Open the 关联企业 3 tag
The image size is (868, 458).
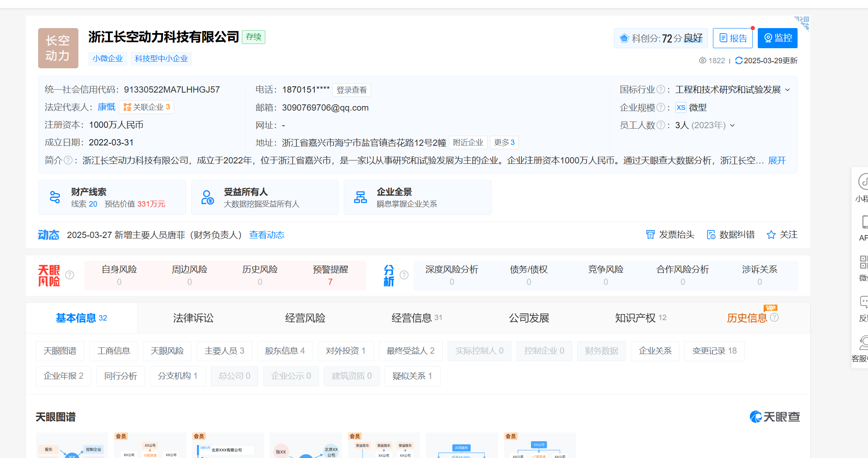tap(147, 107)
